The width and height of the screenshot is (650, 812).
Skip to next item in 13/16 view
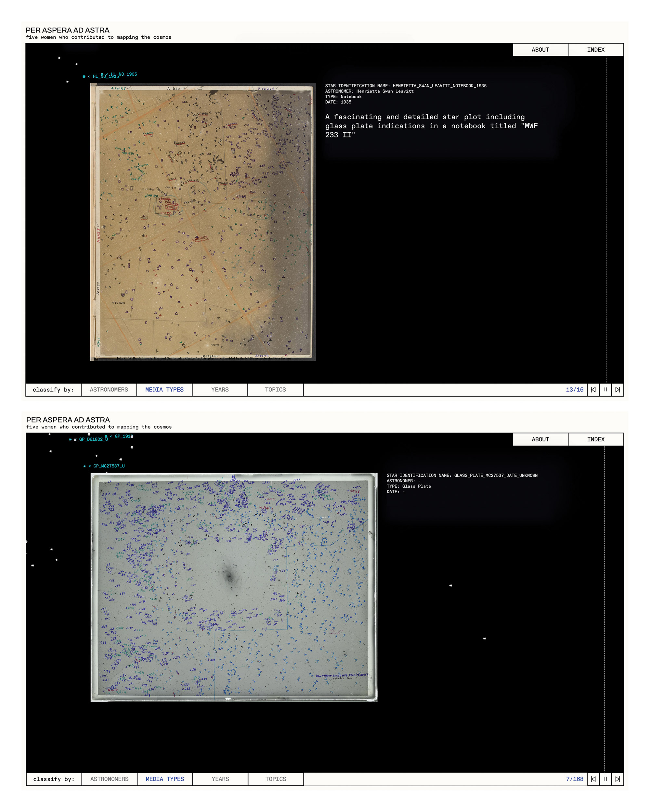click(x=617, y=389)
